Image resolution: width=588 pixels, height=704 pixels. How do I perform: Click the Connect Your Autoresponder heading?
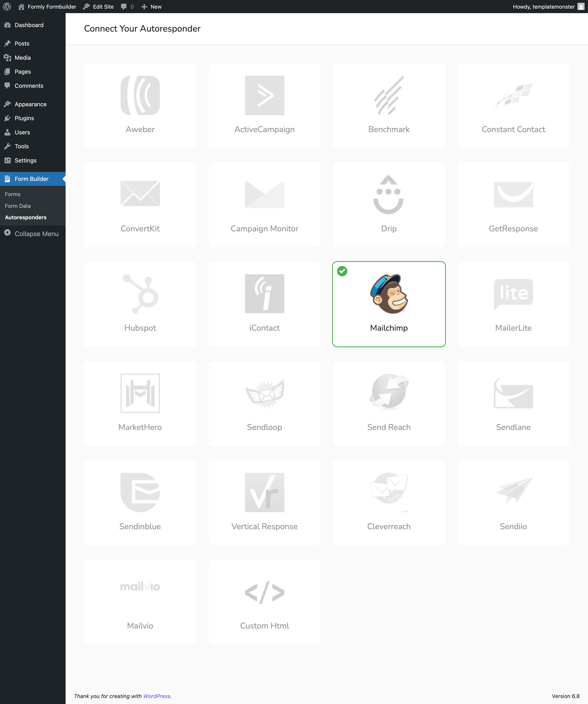pos(142,29)
